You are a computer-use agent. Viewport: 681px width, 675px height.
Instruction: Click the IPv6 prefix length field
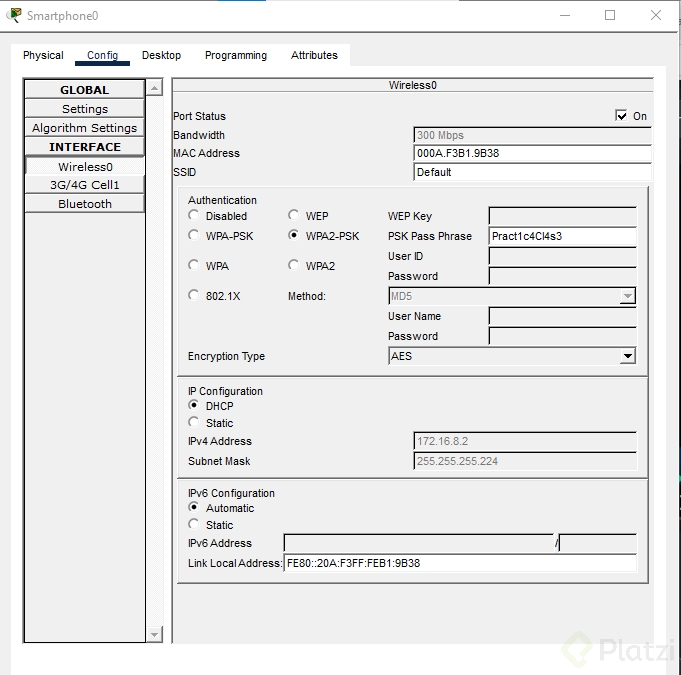598,543
